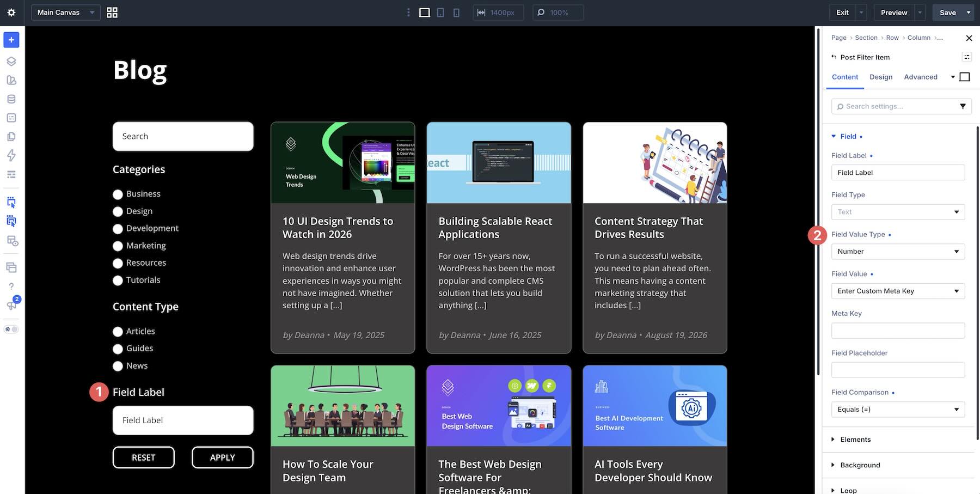Click the filter icon in Search settings
980x494 pixels.
click(963, 106)
